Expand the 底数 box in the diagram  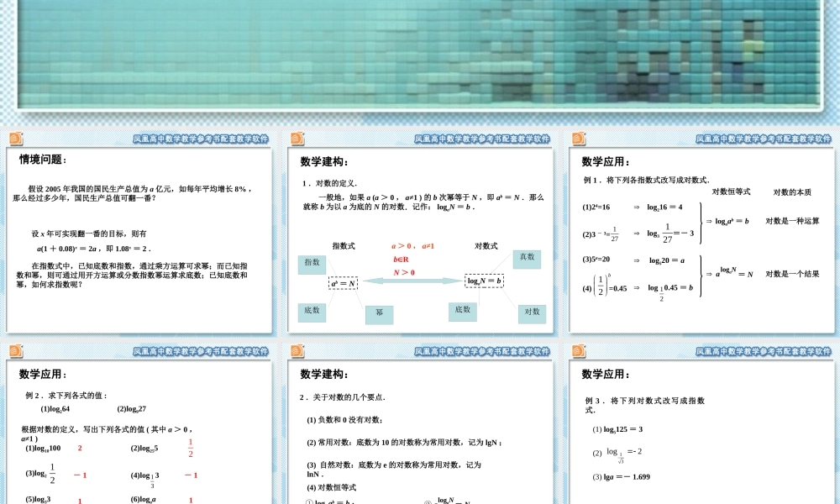(311, 312)
